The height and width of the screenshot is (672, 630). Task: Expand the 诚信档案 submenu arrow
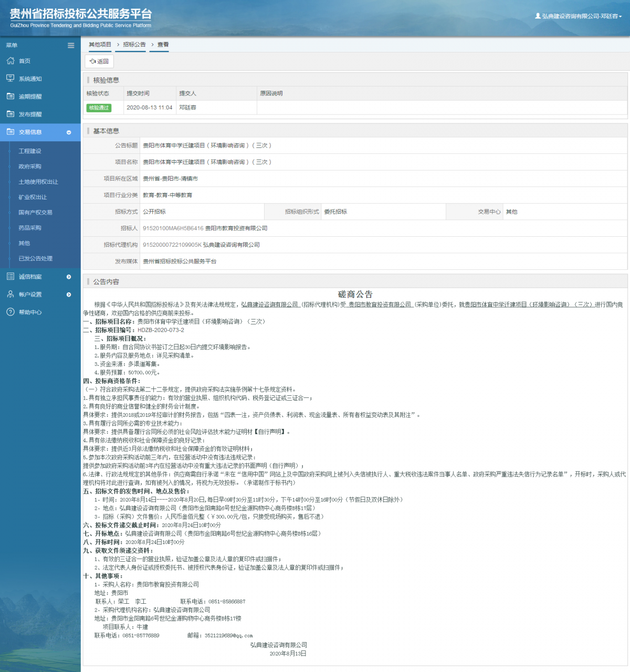click(69, 277)
